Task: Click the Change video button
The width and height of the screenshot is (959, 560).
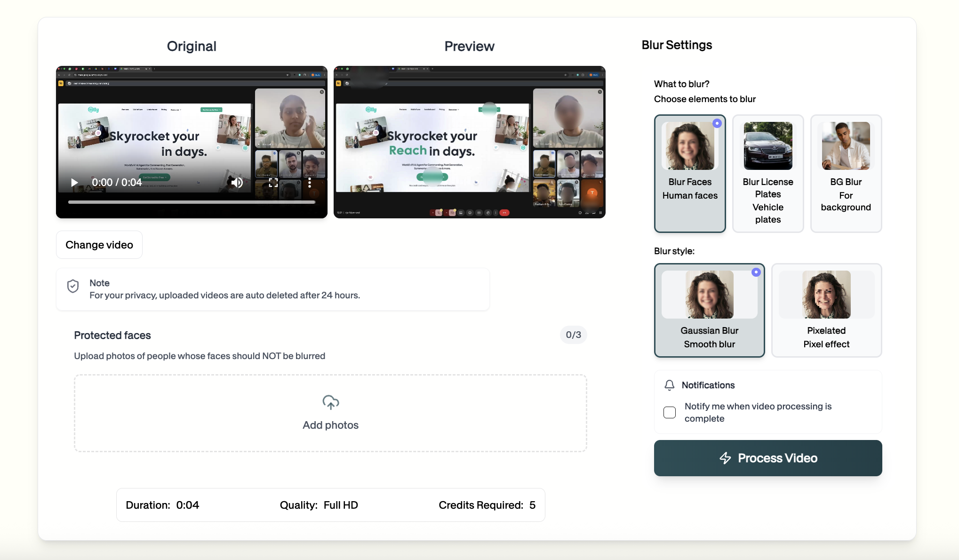Action: point(99,245)
